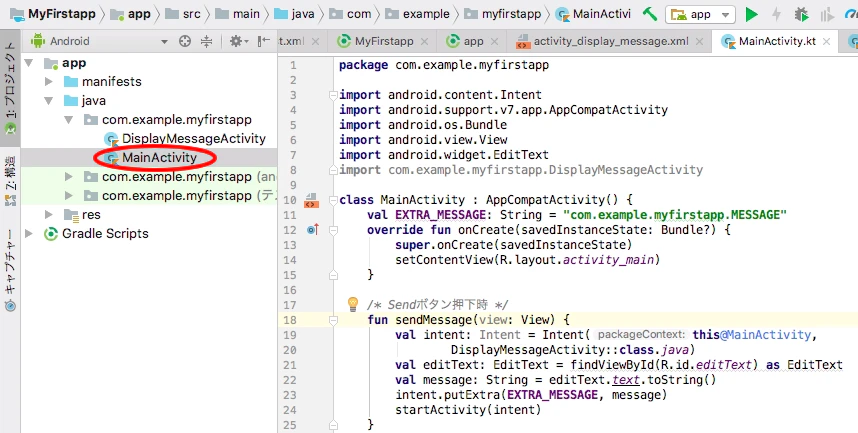Toggle the キャプチャー tool window
This screenshot has height=433, width=858.
click(x=10, y=270)
